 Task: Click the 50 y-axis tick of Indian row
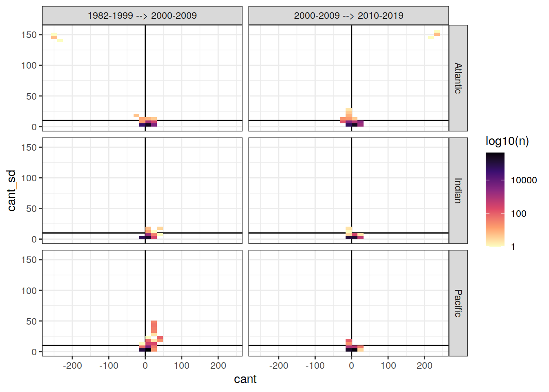(31, 209)
